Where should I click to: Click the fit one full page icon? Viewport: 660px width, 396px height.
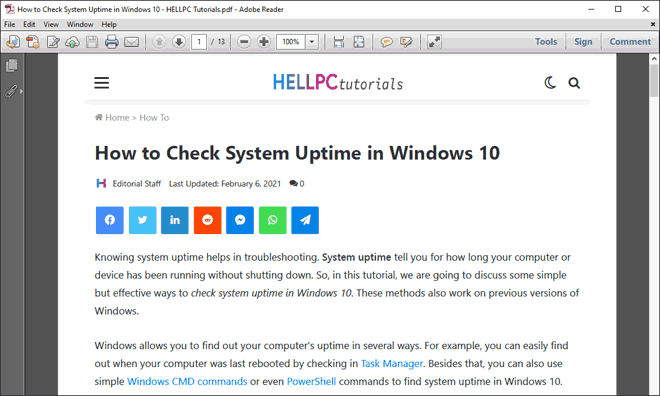pyautogui.click(x=359, y=42)
